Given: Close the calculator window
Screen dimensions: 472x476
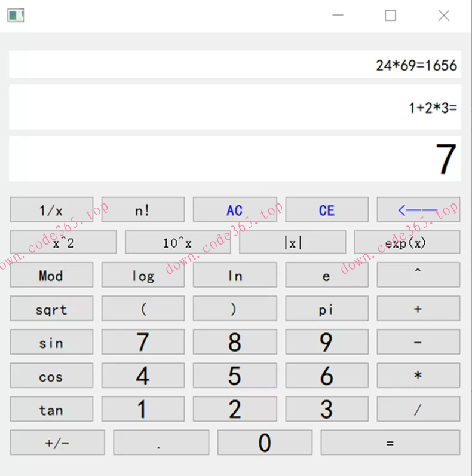Looking at the screenshot, I should click(x=444, y=15).
